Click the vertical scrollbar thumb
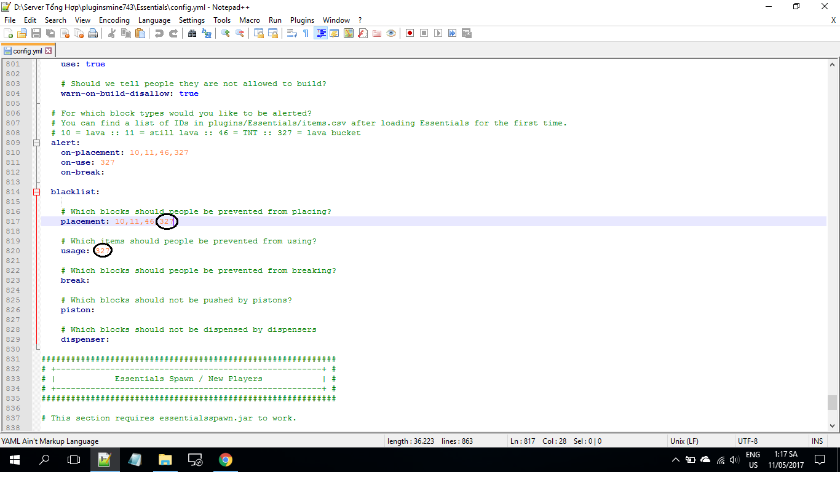The image size is (840, 504). pos(832,402)
